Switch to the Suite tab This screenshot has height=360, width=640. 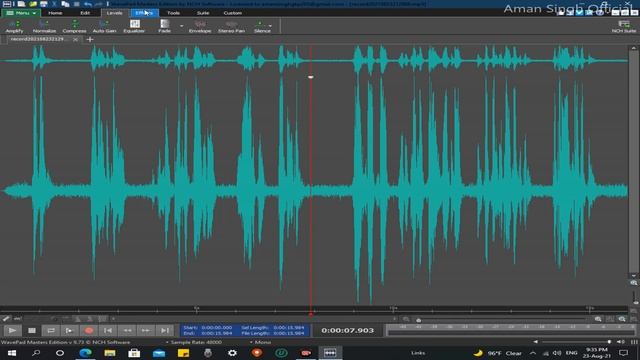pyautogui.click(x=203, y=13)
